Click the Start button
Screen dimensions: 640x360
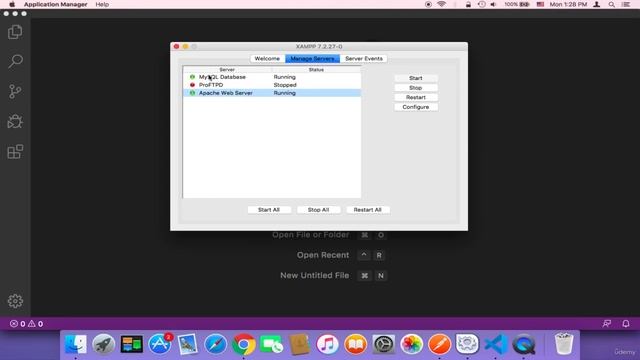click(416, 78)
